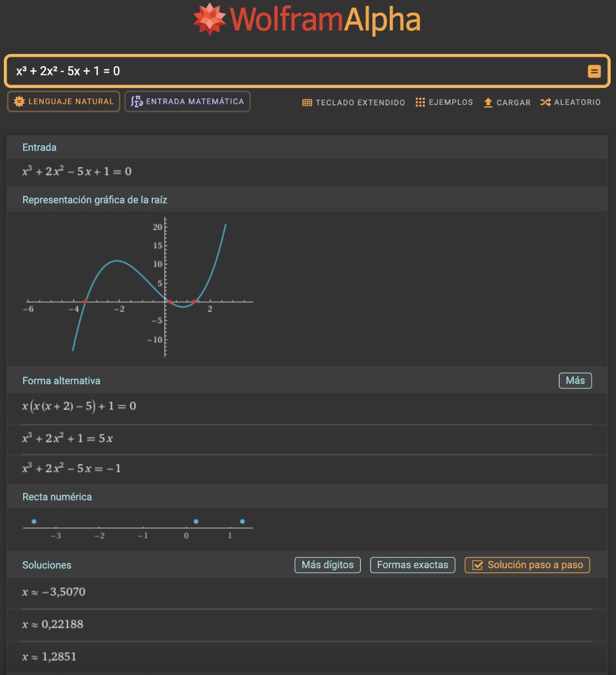616x675 pixels.
Task: Click the Soluciones header
Action: coord(47,565)
